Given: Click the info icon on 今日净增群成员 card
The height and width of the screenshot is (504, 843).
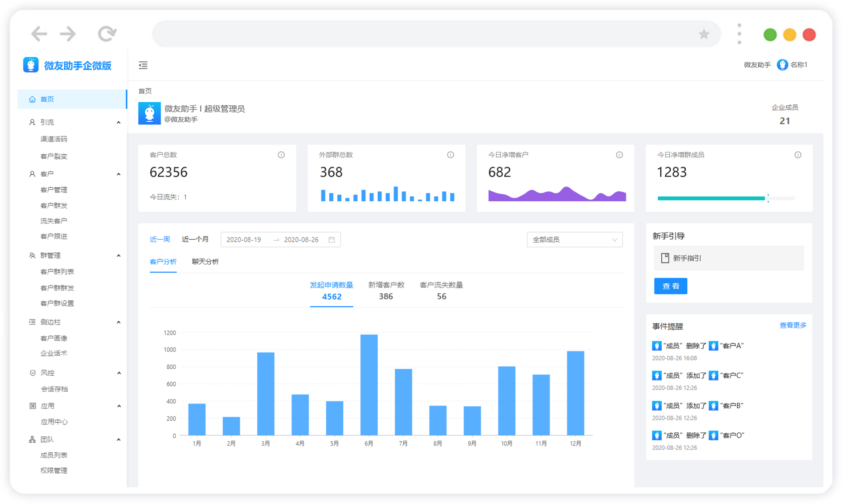Looking at the screenshot, I should pyautogui.click(x=798, y=155).
